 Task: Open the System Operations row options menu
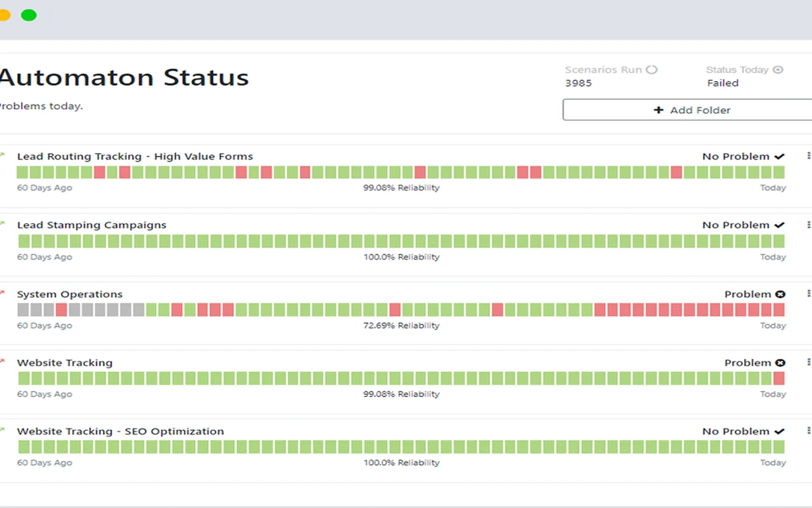808,293
